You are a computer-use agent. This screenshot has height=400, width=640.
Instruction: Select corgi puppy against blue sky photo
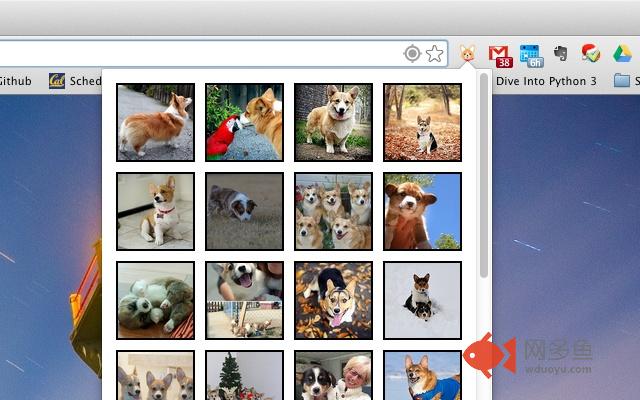pyautogui.click(x=422, y=211)
